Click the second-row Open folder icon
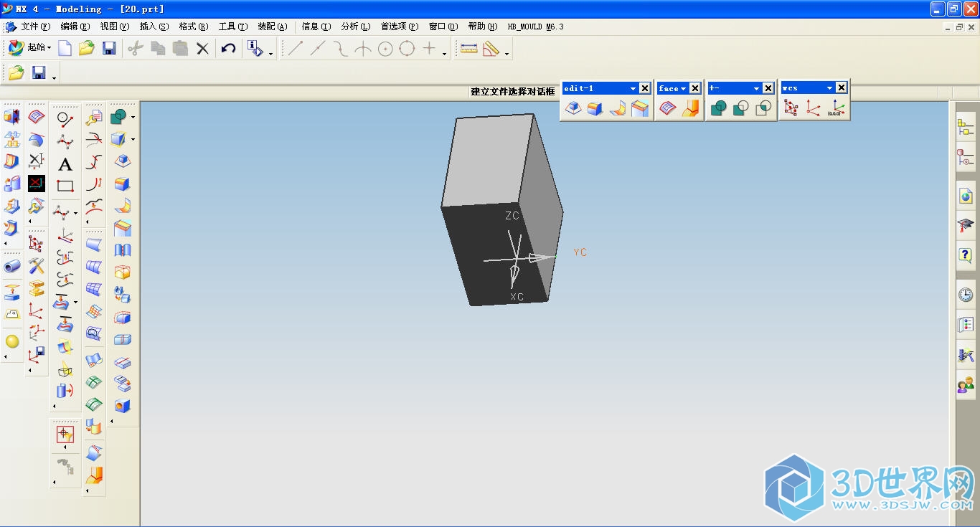This screenshot has height=527, width=980. 17,72
